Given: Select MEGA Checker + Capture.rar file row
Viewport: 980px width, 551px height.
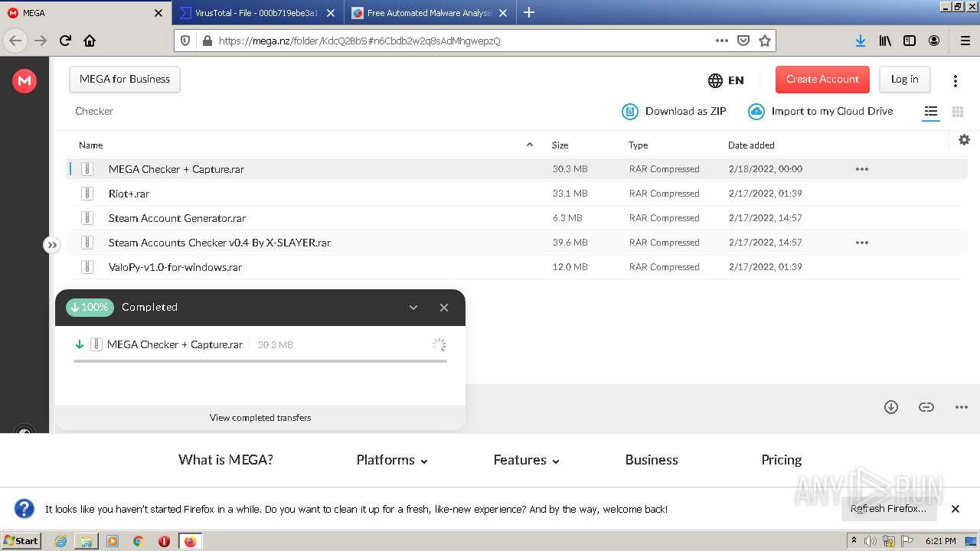Looking at the screenshot, I should [x=517, y=169].
